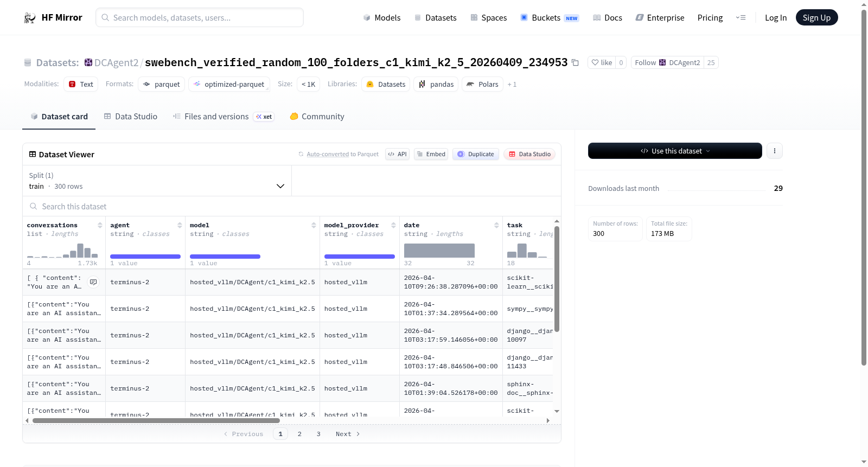The image size is (868, 467).
Task: Click the current page 1 button
Action: (x=280, y=434)
